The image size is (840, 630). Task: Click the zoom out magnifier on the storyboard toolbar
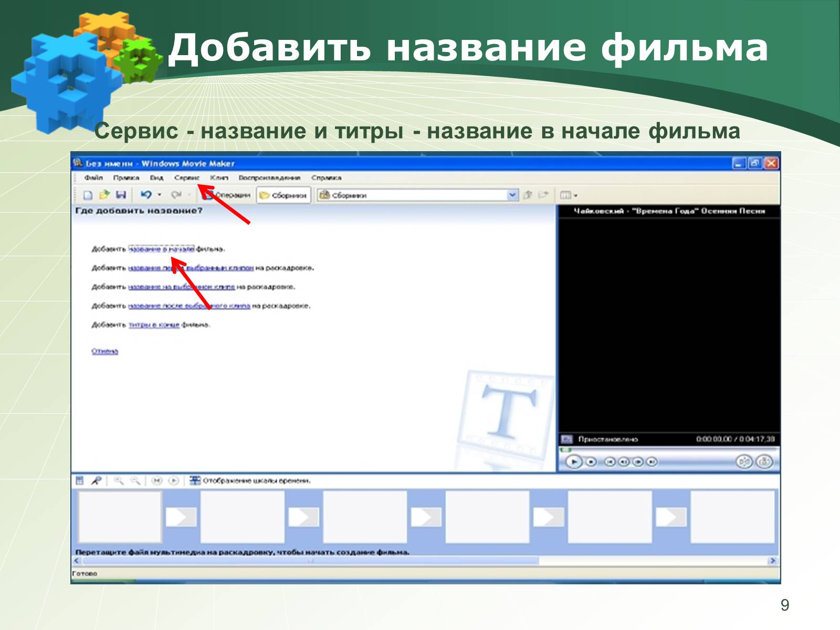tap(135, 480)
